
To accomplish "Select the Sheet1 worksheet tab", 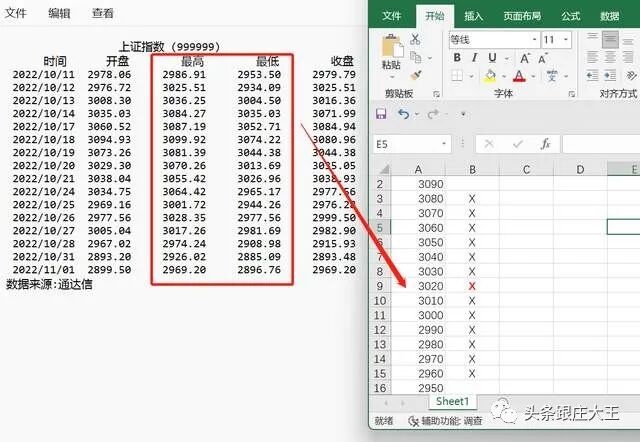I will click(x=453, y=402).
